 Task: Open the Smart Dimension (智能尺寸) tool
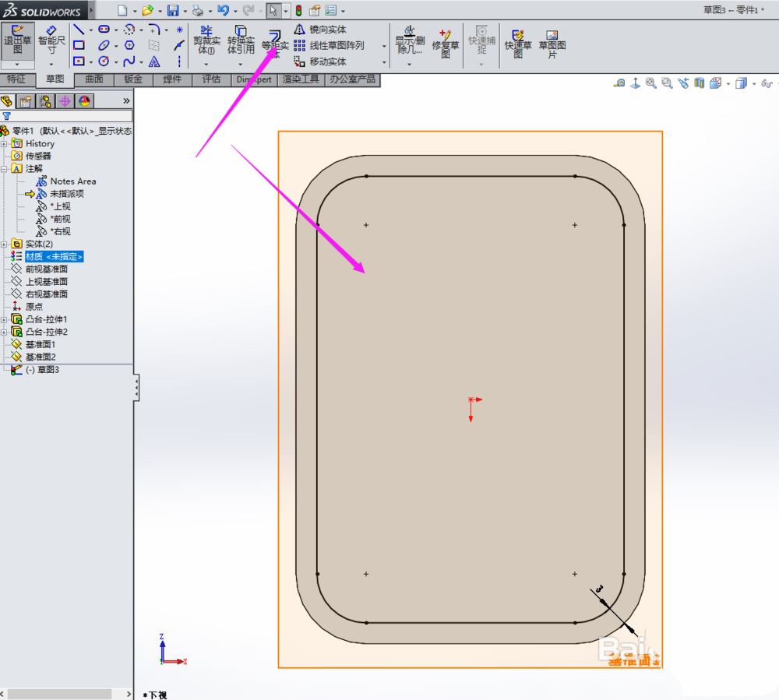pyautogui.click(x=51, y=40)
